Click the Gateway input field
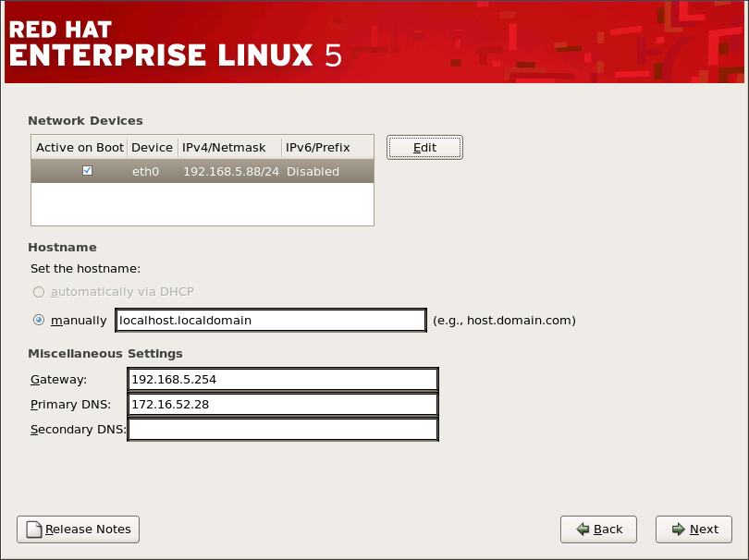The height and width of the screenshot is (560, 749). 282,379
